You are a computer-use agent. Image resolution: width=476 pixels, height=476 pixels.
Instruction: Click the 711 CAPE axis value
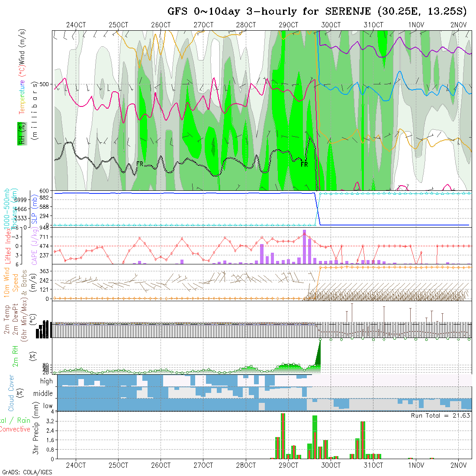(44, 237)
